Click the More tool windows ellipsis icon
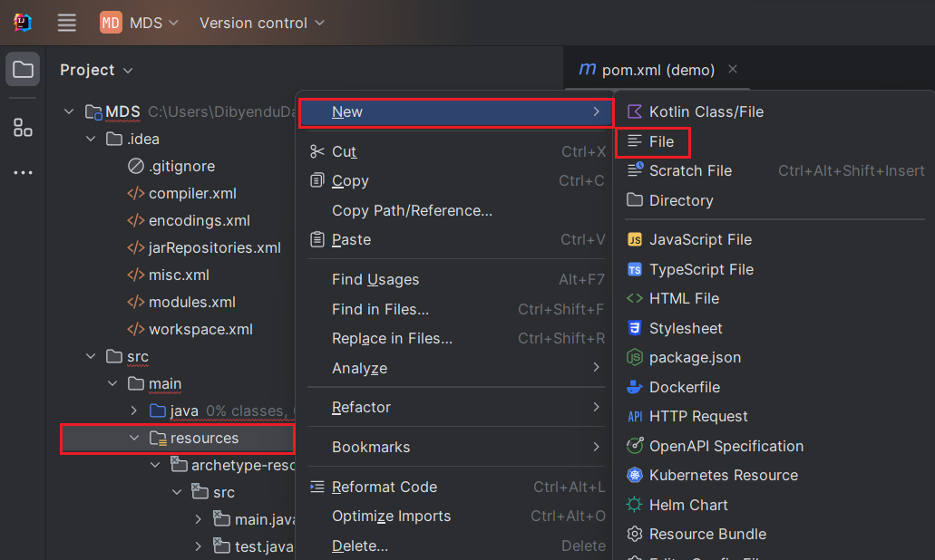This screenshot has width=935, height=560. coord(23,172)
